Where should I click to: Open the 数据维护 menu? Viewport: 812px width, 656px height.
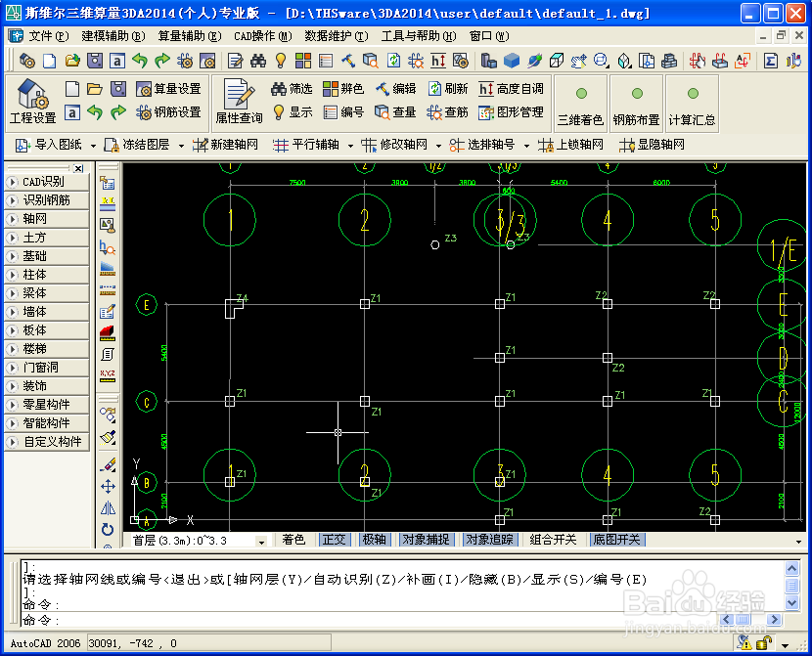coord(337,36)
